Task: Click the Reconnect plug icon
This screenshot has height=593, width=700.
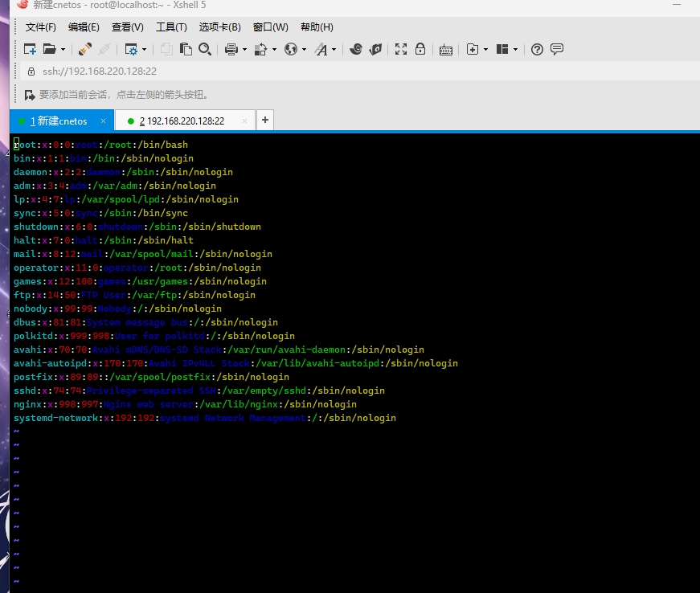Action: [x=85, y=49]
